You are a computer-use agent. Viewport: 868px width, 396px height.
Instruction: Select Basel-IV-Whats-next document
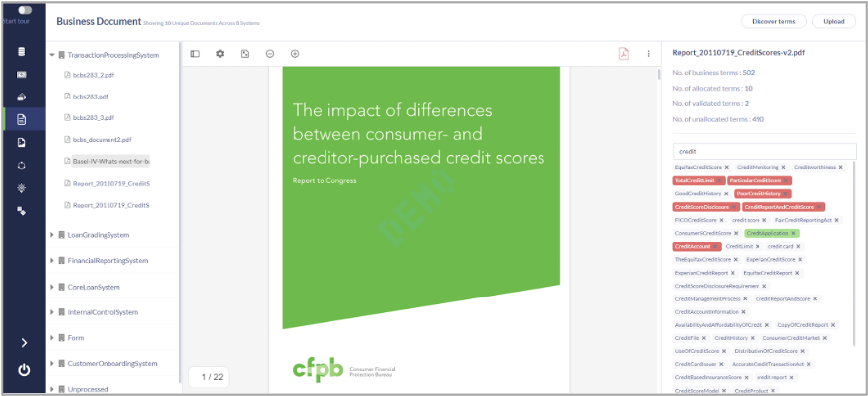(x=111, y=161)
